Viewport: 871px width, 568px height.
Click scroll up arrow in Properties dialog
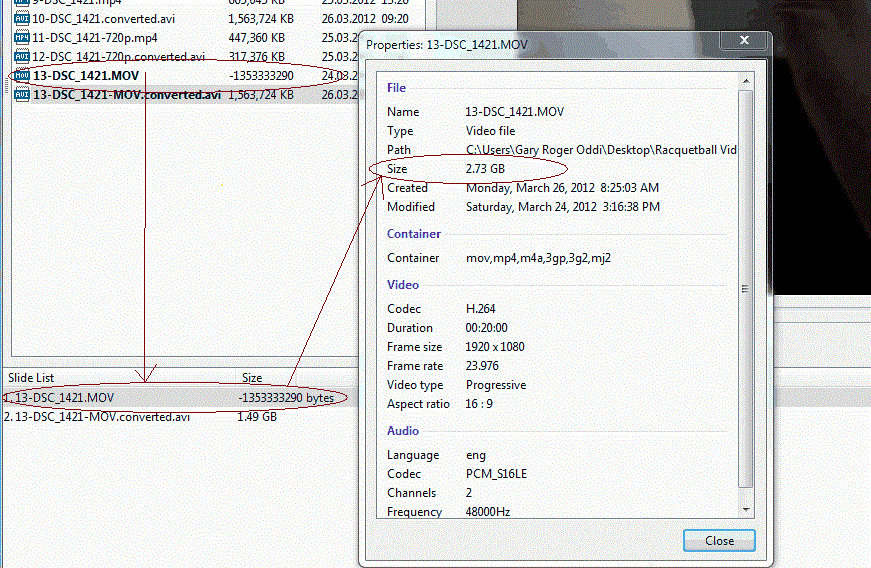tap(746, 81)
